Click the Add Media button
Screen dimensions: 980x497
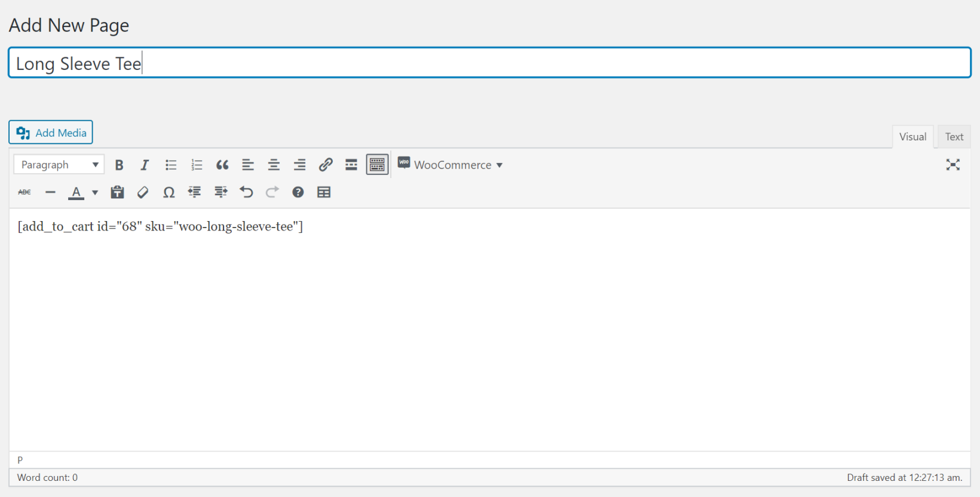51,133
